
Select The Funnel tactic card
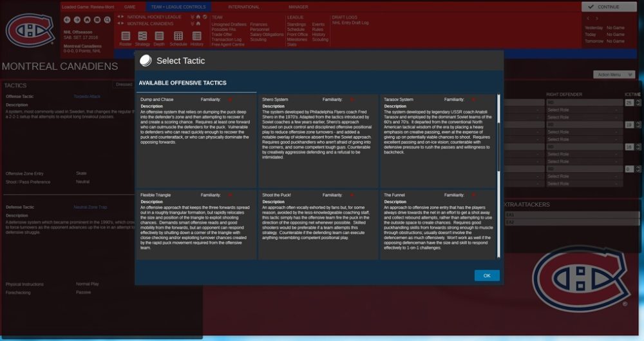coord(439,224)
